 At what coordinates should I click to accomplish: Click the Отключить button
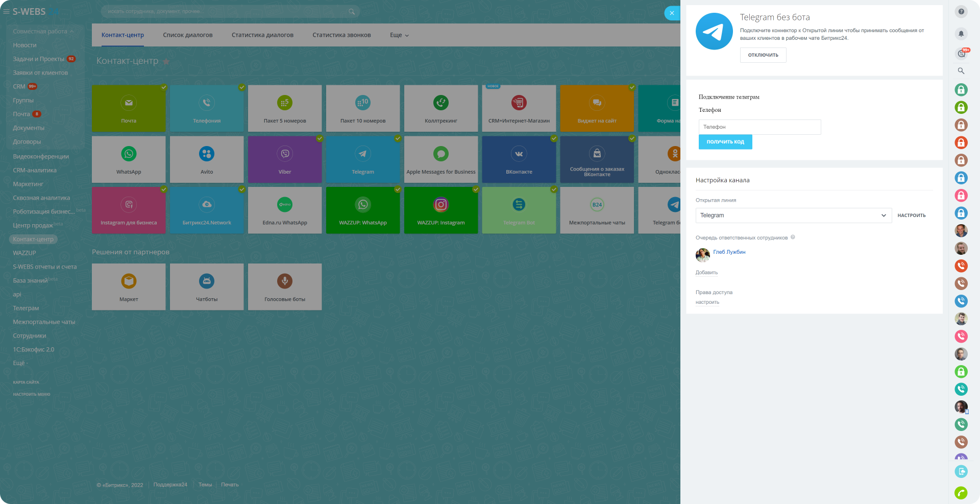pos(763,55)
